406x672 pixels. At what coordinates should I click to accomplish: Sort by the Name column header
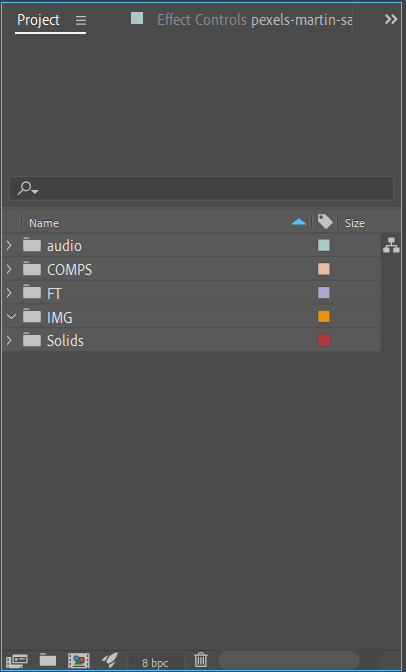pyautogui.click(x=44, y=223)
